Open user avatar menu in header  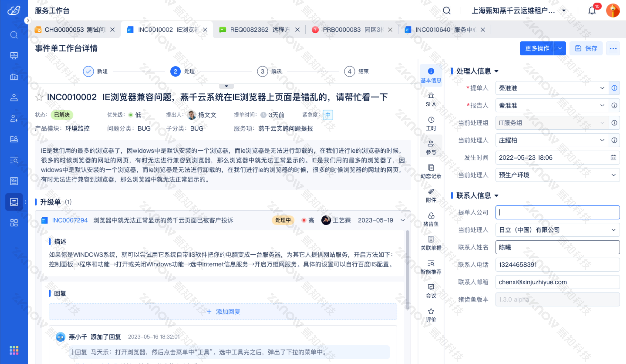(613, 11)
